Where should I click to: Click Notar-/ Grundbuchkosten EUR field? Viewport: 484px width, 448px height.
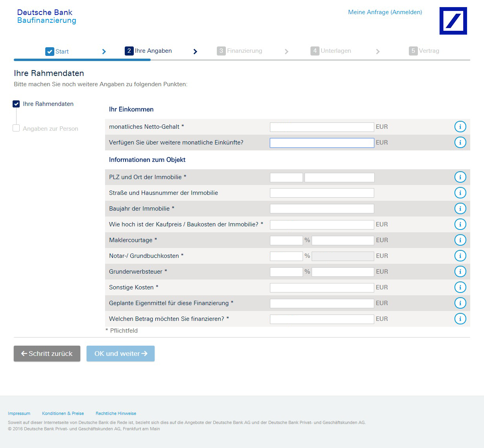pyautogui.click(x=343, y=256)
